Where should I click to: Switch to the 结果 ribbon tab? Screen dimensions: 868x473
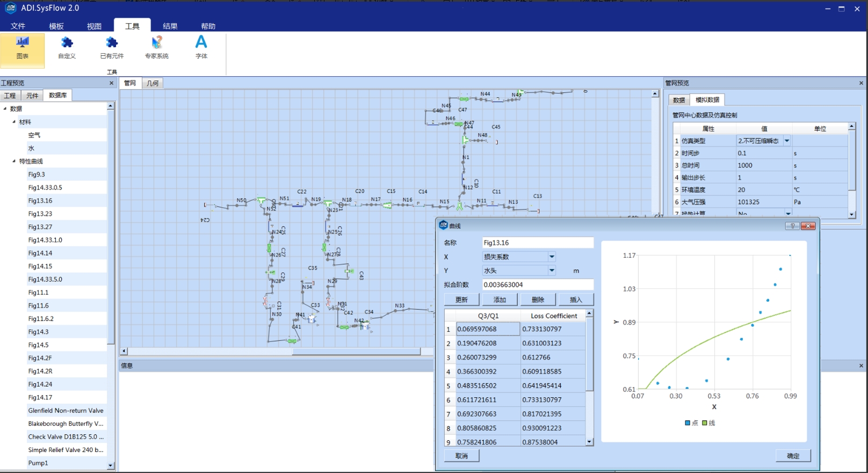[x=170, y=26]
